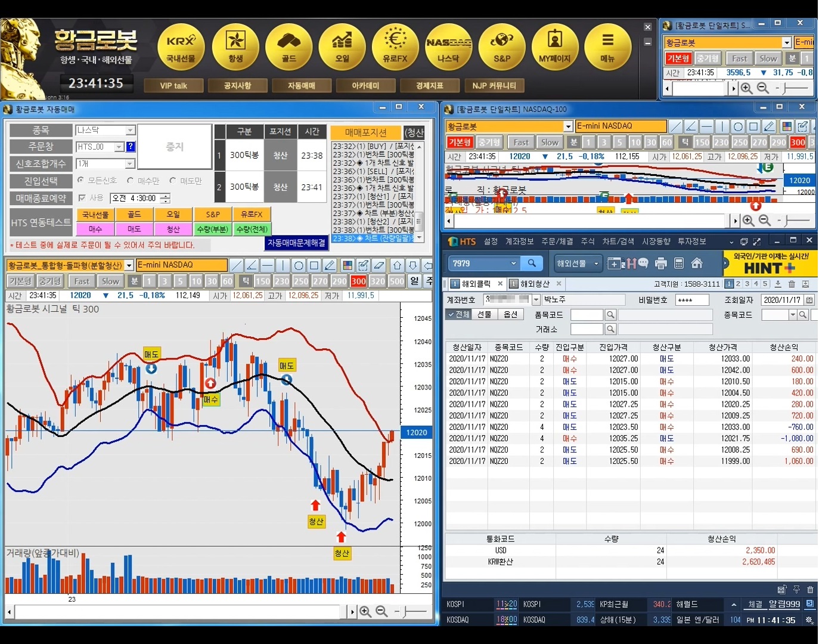Toggle the 선물 filter in HTS
819x644 pixels.
pyautogui.click(x=485, y=314)
